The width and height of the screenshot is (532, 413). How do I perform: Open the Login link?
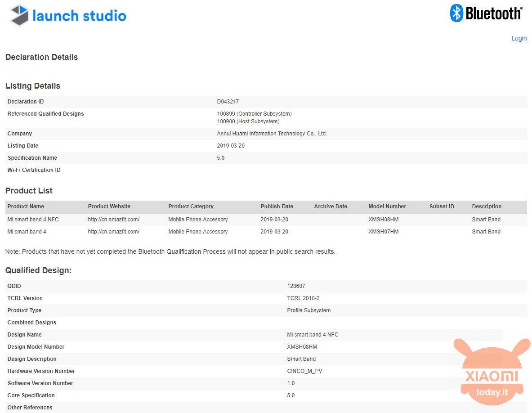pos(519,38)
